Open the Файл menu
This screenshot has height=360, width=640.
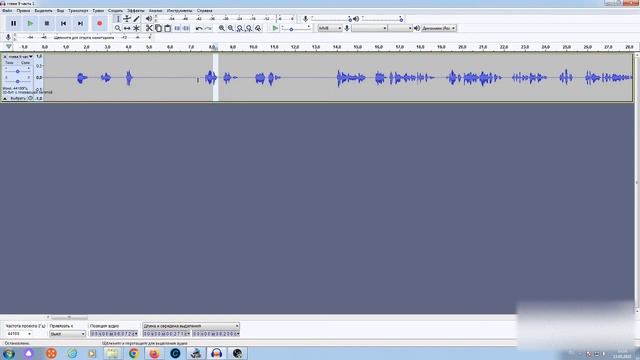click(7, 11)
